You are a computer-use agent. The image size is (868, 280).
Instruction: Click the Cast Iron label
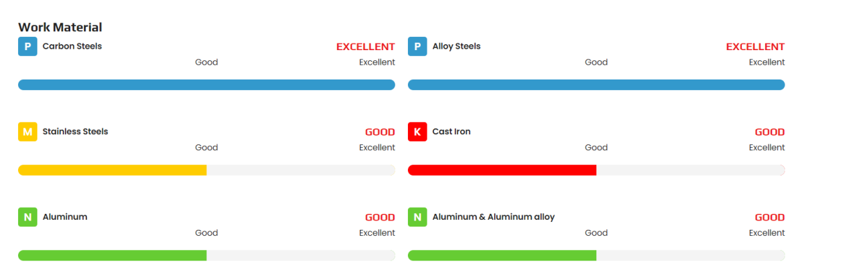point(451,132)
